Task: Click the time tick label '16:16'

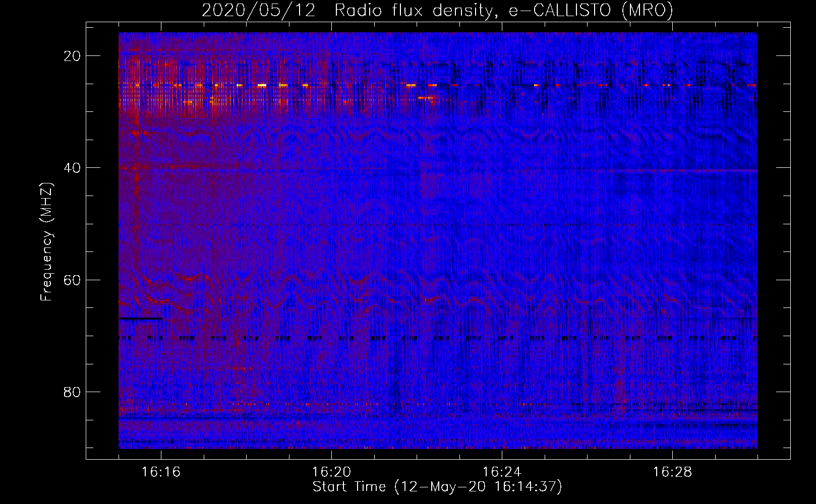Action: pyautogui.click(x=161, y=472)
